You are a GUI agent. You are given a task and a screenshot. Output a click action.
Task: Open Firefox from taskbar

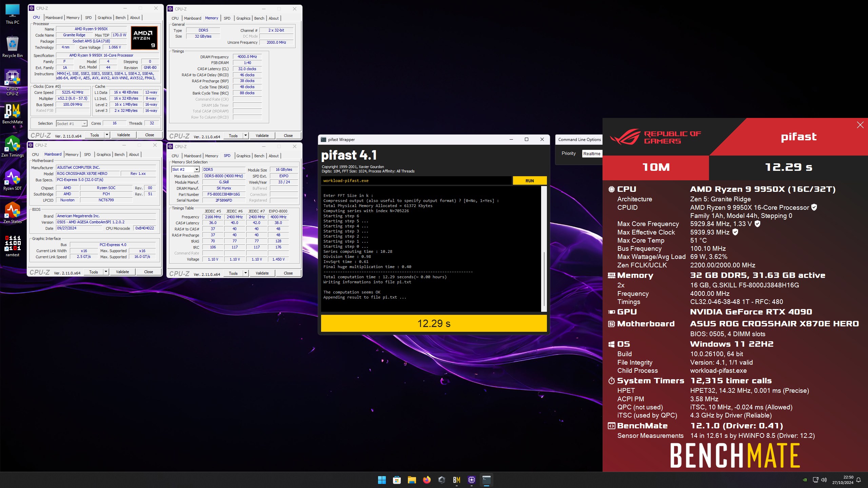(x=427, y=480)
